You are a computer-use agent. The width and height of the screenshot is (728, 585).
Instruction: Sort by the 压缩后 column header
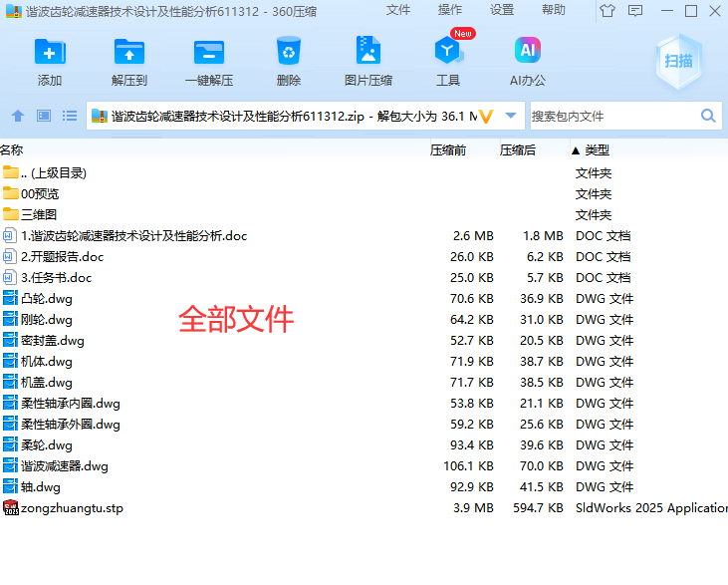[518, 149]
